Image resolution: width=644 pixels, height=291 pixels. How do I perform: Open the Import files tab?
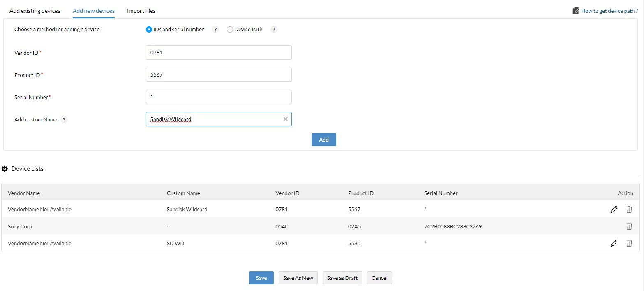(141, 11)
